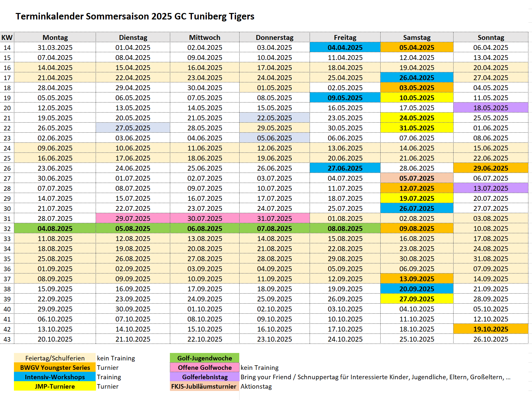Screen dimensions: 532x400
Task: Click the blue cell 26.07.2025
Action: pos(417,208)
